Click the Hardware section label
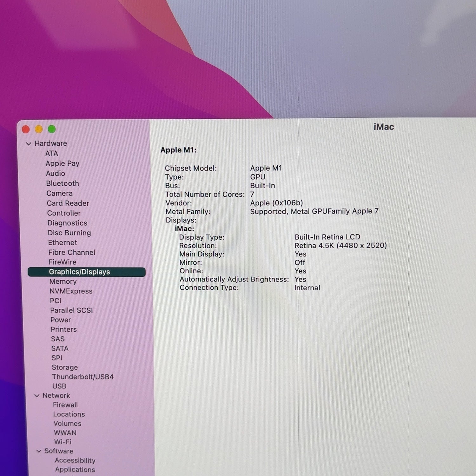 (51, 143)
